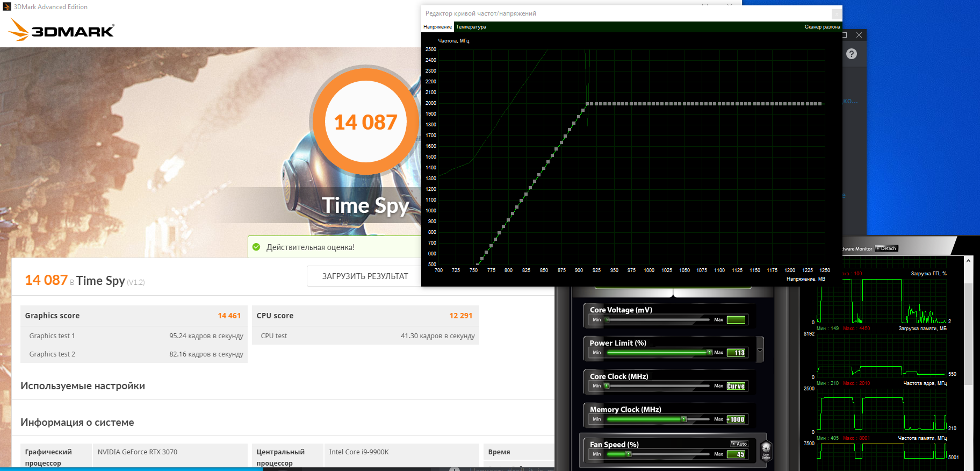
Task: Click the Power Limit slider handle
Action: click(x=709, y=353)
